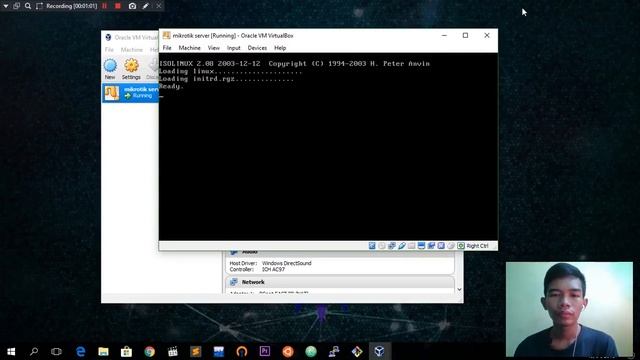Click the Right Ctrl host key label
The image size is (640, 360).
[x=477, y=246]
